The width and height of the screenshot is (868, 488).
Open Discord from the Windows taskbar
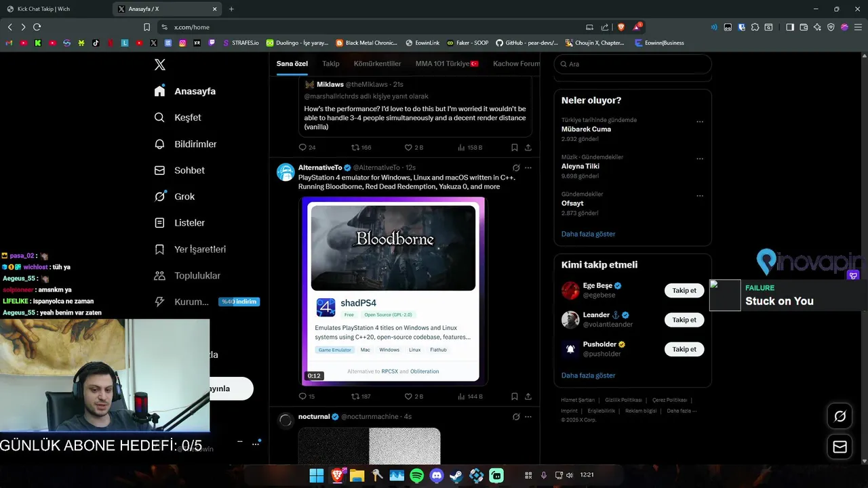click(436, 476)
